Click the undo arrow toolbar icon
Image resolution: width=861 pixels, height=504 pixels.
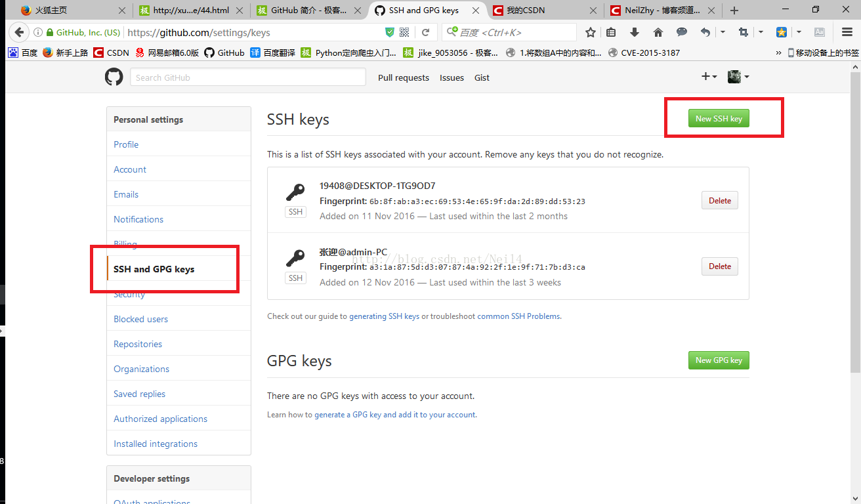(x=705, y=32)
